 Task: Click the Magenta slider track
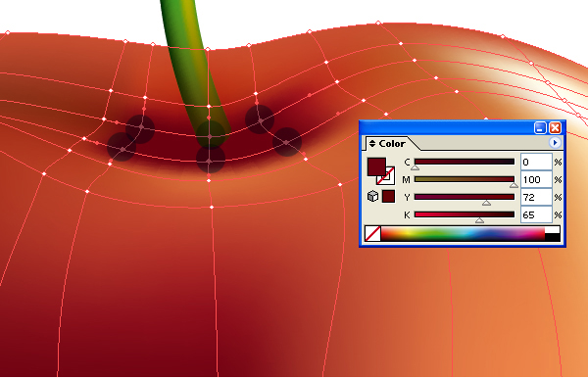point(465,179)
